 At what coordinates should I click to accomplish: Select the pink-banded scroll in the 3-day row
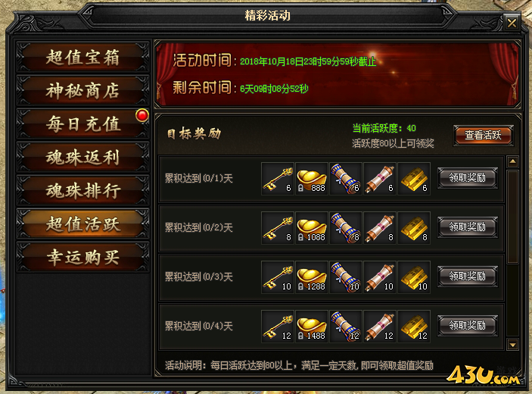point(380,277)
